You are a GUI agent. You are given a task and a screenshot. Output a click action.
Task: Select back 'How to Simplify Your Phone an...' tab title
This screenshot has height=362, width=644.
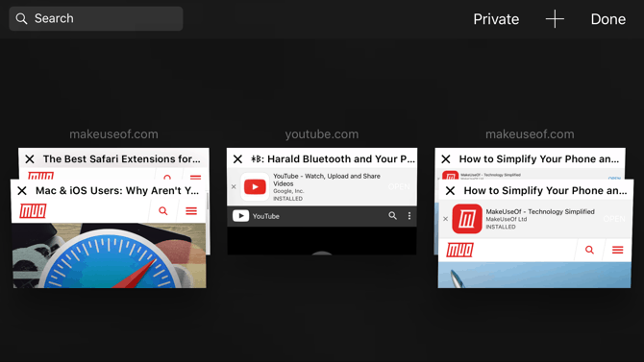539,159
